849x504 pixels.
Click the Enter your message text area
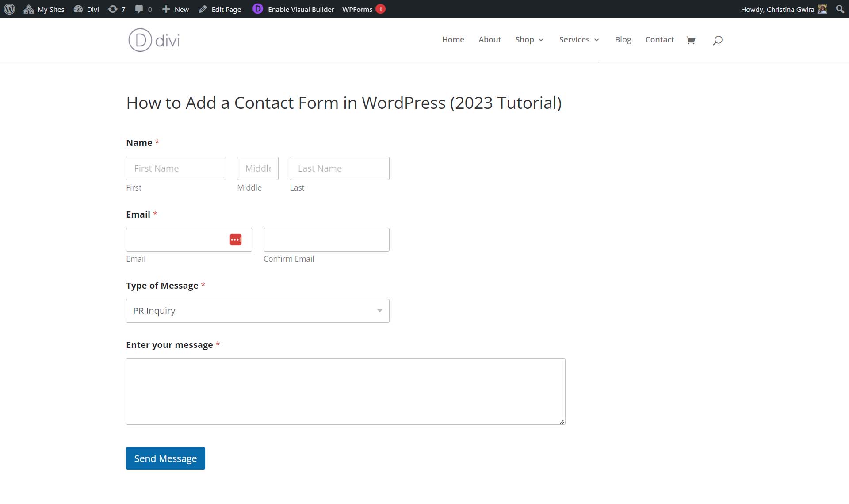pos(346,391)
